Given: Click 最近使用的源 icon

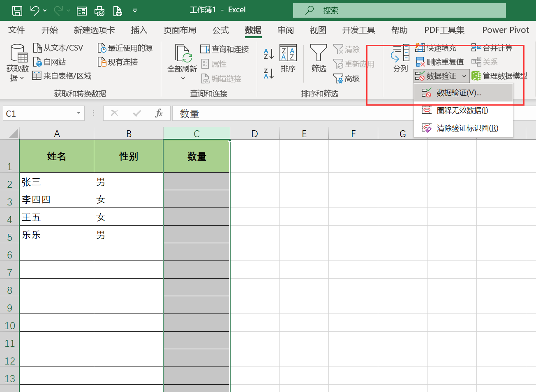Looking at the screenshot, I should [102, 48].
